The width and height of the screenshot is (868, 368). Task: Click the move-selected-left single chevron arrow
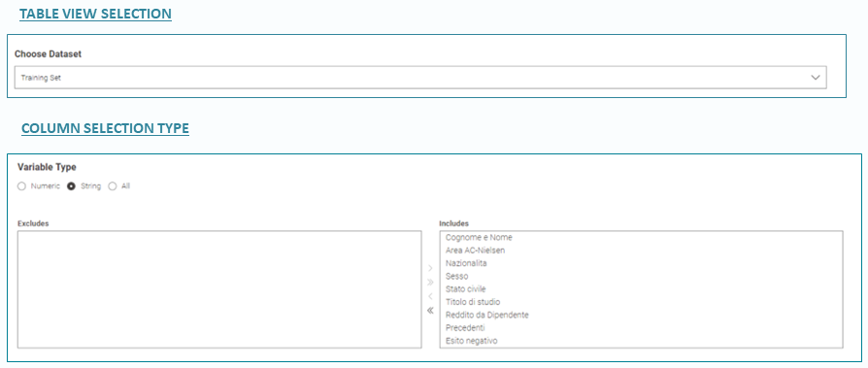tap(430, 296)
